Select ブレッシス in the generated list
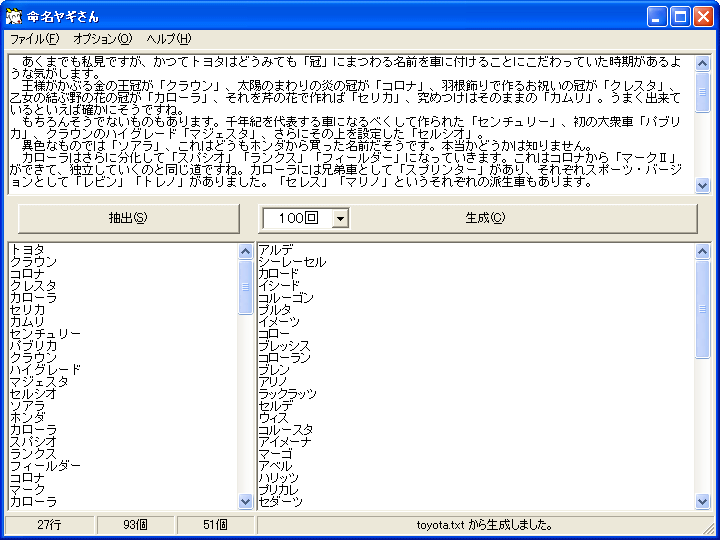This screenshot has height=540, width=720. coord(284,346)
